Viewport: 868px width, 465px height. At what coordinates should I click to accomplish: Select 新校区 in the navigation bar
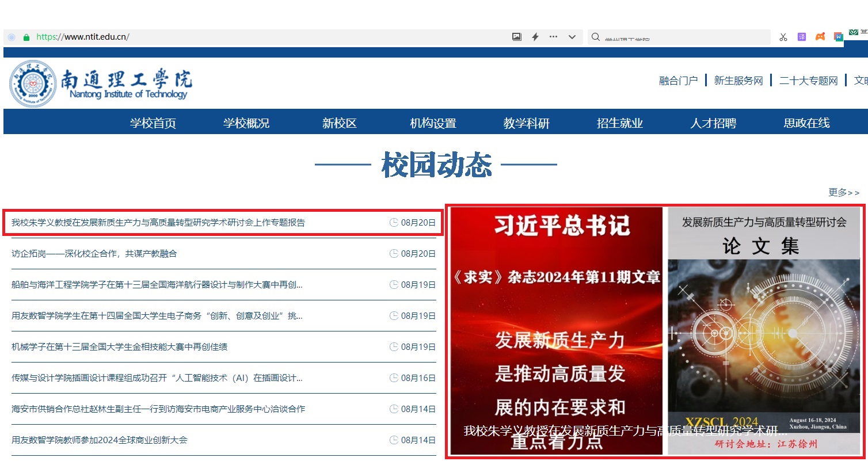(x=340, y=123)
